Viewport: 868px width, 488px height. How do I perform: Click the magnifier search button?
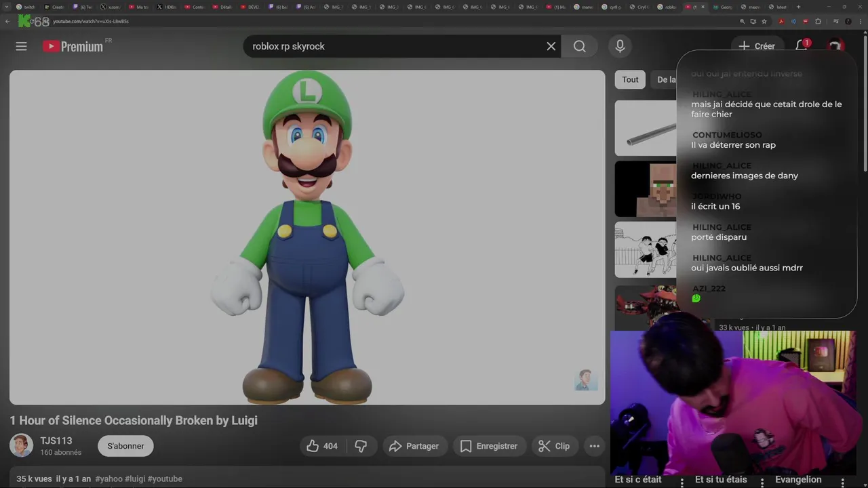tap(579, 46)
